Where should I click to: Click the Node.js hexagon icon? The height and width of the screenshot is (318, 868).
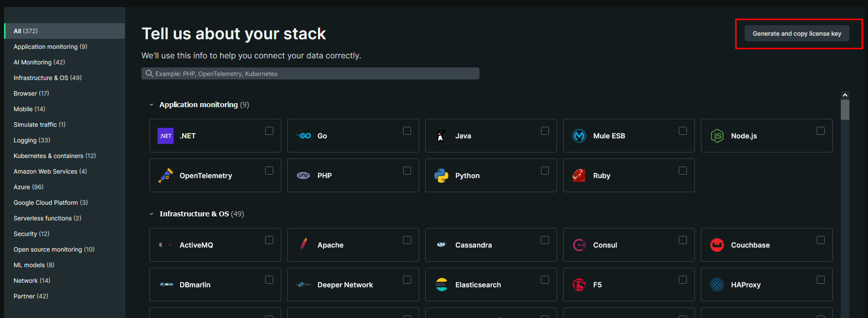coord(717,136)
